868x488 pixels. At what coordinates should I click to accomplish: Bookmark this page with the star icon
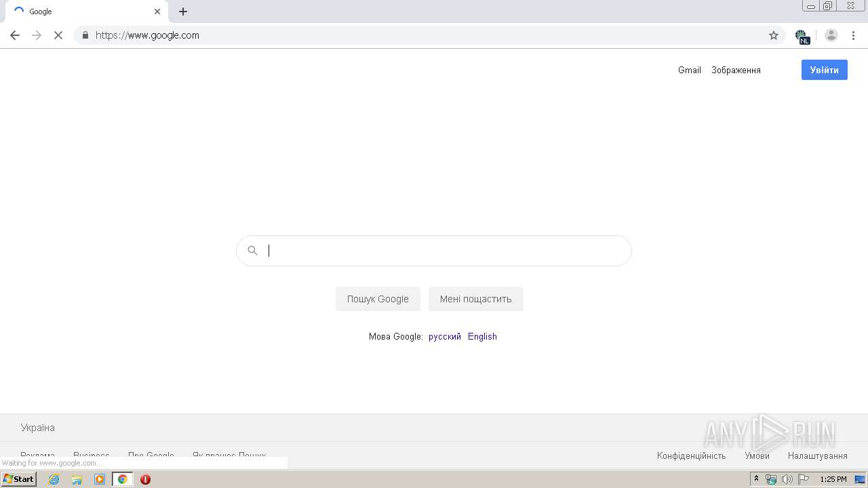774,35
